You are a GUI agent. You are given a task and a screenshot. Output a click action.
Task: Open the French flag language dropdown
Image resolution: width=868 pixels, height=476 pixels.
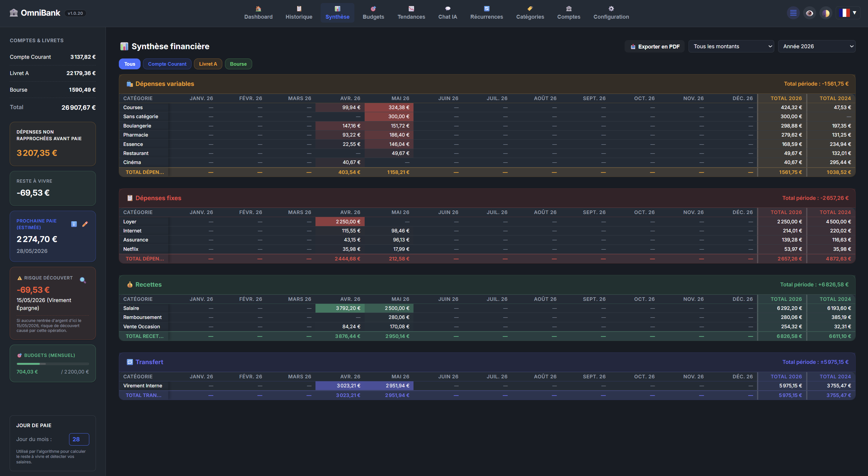point(848,13)
